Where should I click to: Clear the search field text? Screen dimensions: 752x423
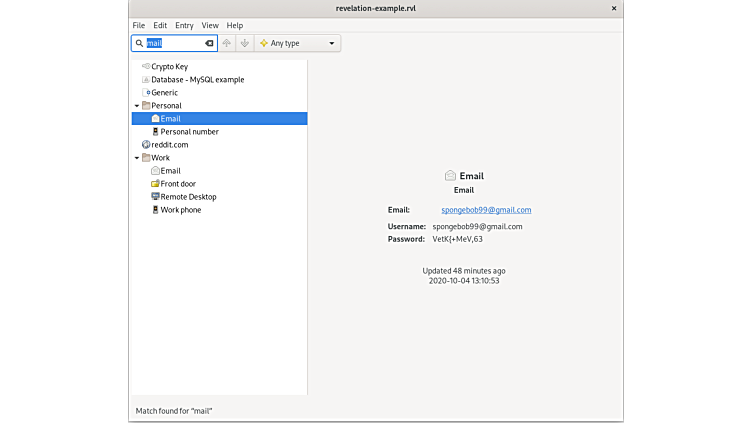[209, 44]
